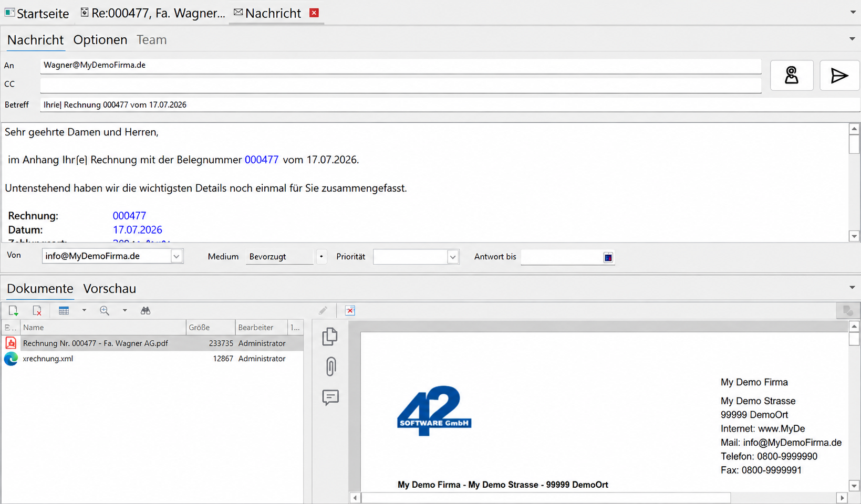This screenshot has height=504, width=861.
Task: Switch to the Startseite tab
Action: tap(37, 13)
